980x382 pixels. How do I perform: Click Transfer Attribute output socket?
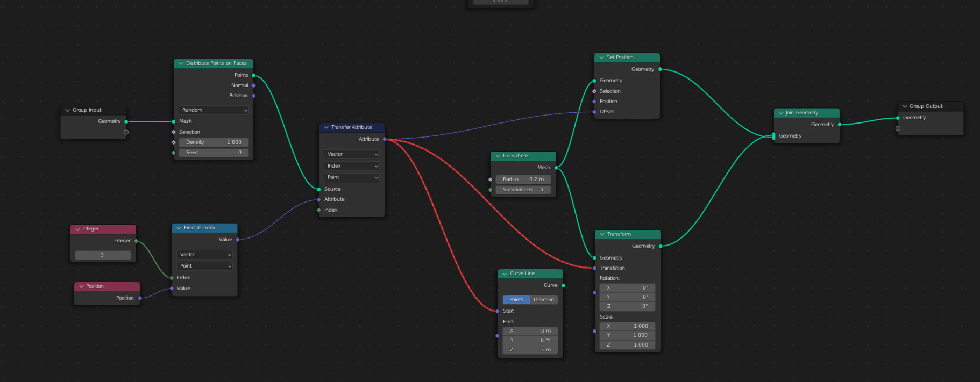coord(385,139)
